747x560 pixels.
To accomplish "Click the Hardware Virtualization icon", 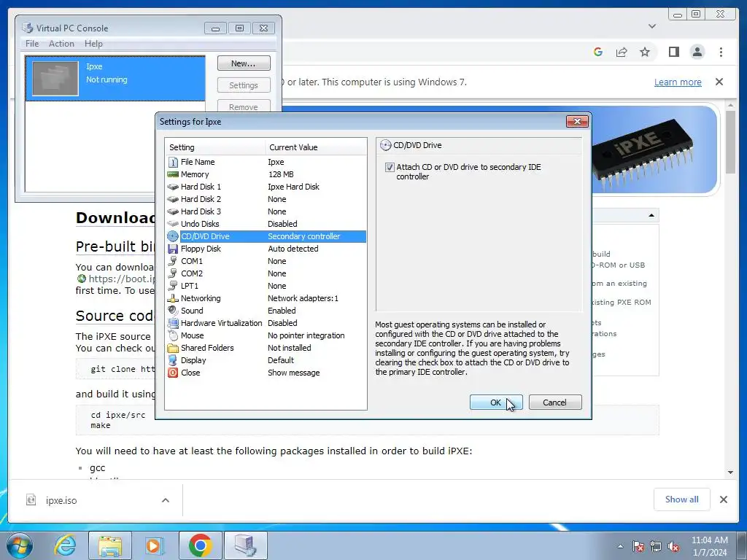I will (173, 323).
